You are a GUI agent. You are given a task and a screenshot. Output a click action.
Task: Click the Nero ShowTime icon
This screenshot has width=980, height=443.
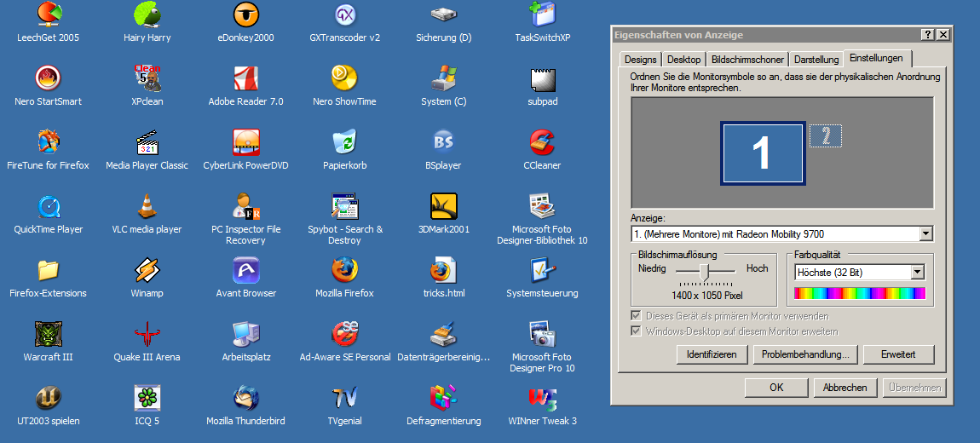344,78
